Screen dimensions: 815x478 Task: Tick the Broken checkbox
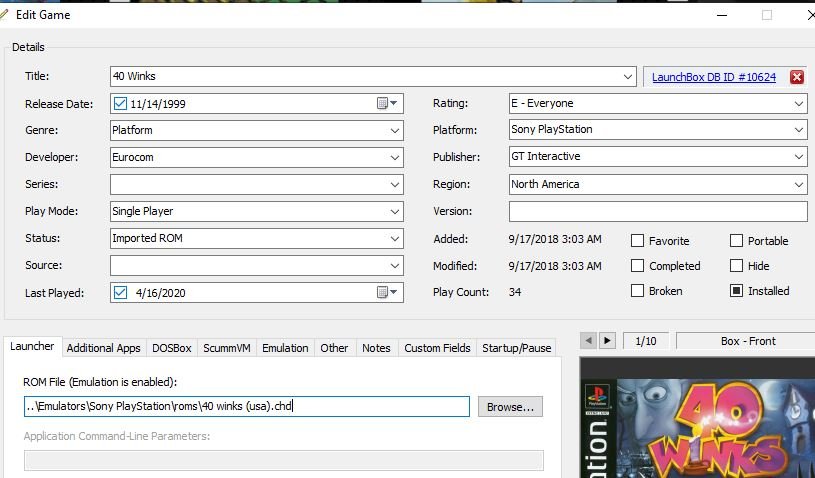[x=637, y=290]
